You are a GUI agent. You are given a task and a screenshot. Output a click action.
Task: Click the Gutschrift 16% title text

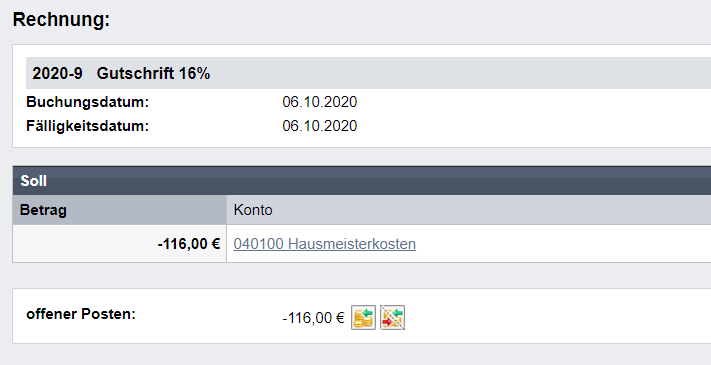[x=153, y=73]
